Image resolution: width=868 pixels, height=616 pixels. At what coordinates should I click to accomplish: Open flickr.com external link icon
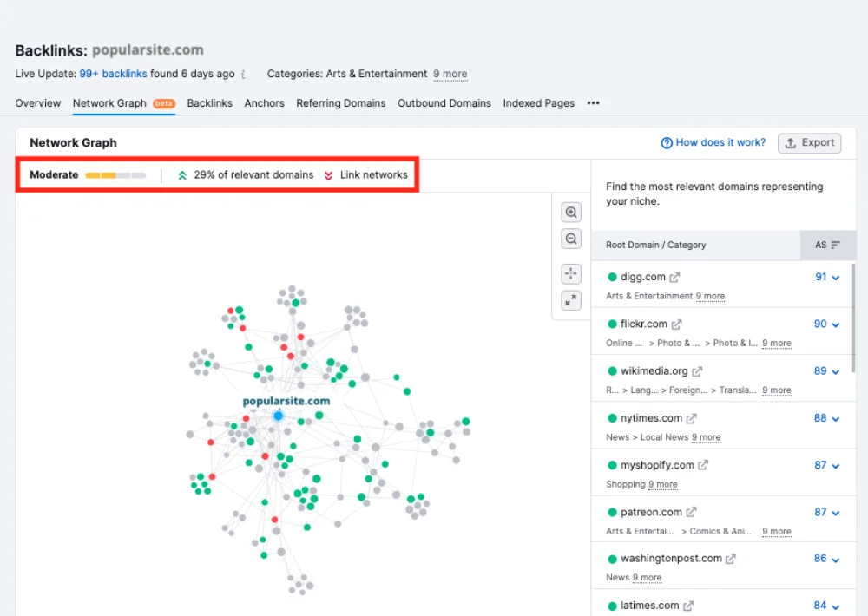tap(677, 324)
